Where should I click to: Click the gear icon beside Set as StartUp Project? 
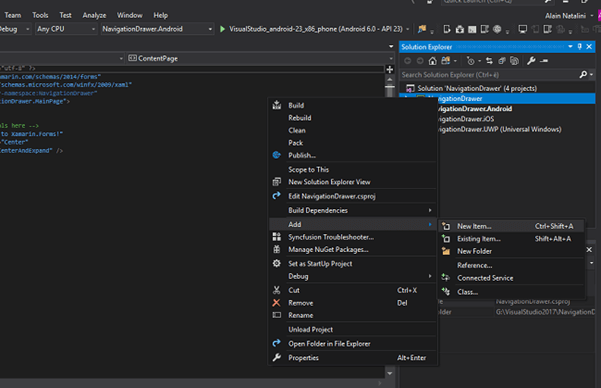pyautogui.click(x=276, y=263)
